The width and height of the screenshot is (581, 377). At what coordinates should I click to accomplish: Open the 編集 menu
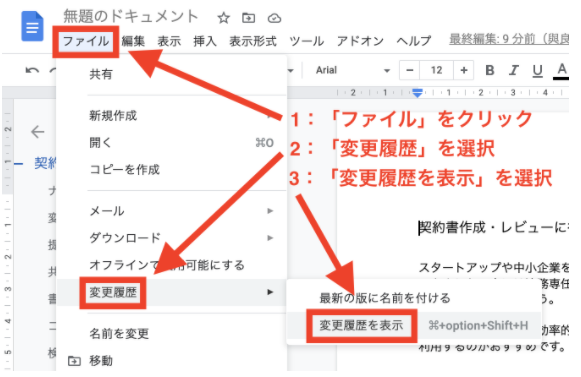click(x=133, y=41)
